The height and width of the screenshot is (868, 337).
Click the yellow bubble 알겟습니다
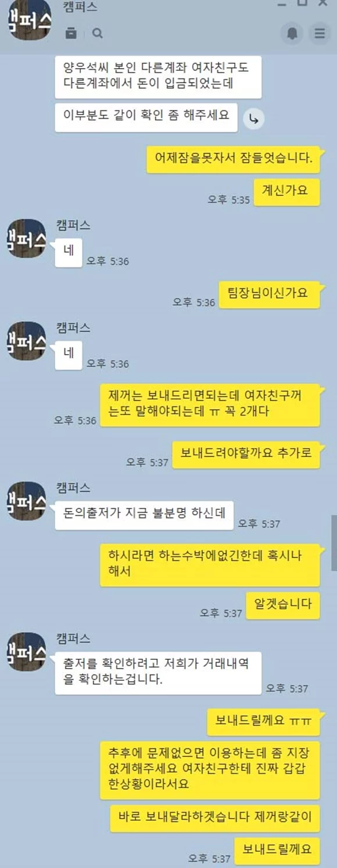point(284,603)
